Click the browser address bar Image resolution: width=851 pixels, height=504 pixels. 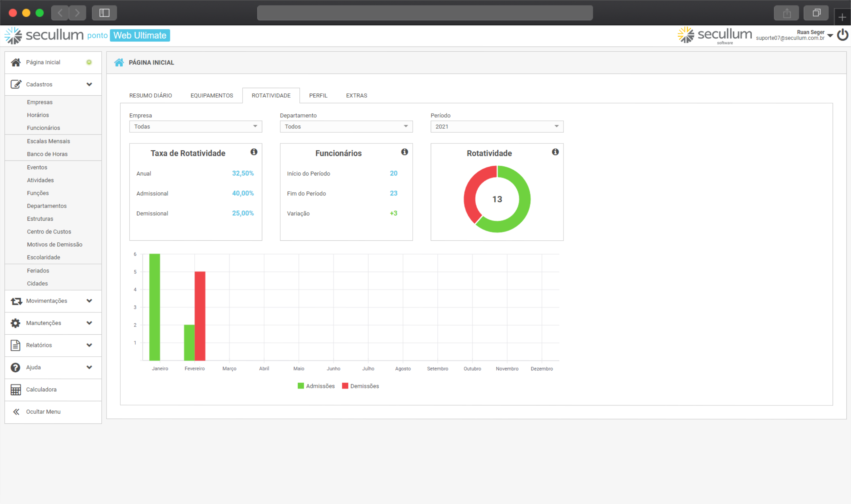click(x=425, y=13)
